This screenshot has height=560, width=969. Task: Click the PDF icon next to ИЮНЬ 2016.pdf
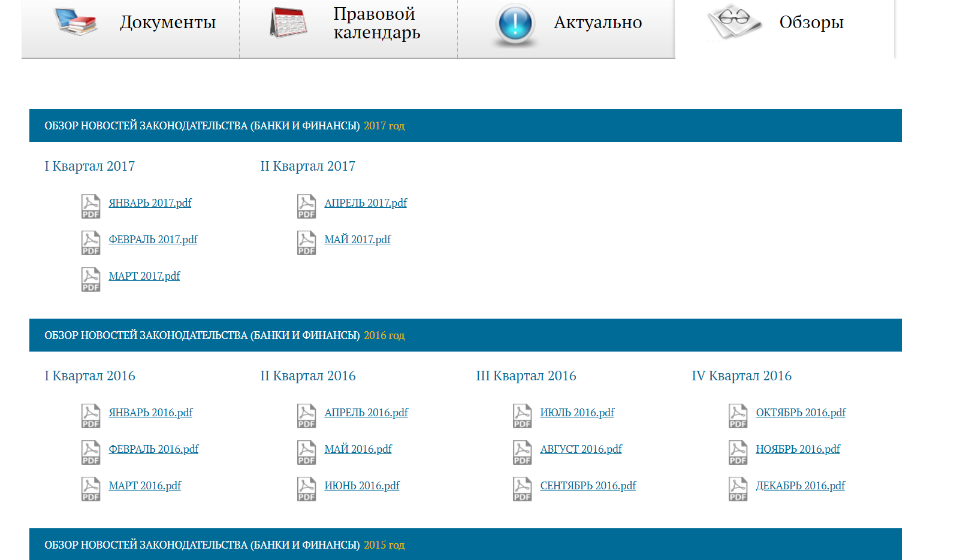pos(306,489)
